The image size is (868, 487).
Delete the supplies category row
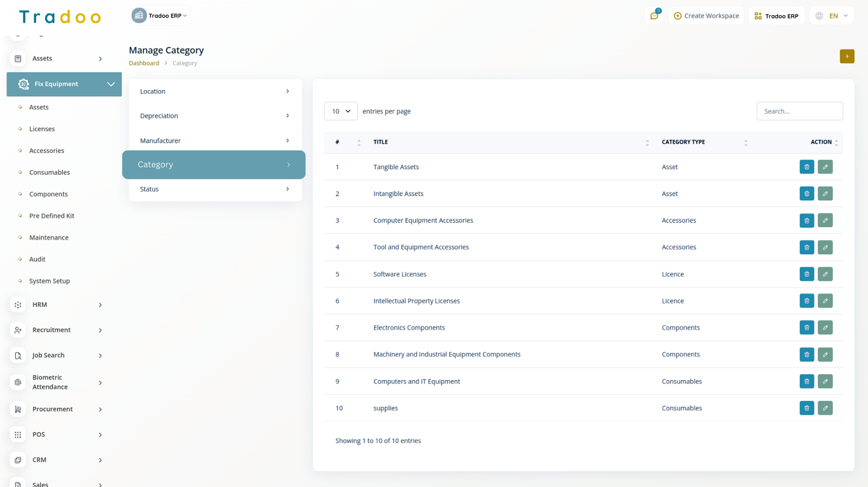pos(806,408)
